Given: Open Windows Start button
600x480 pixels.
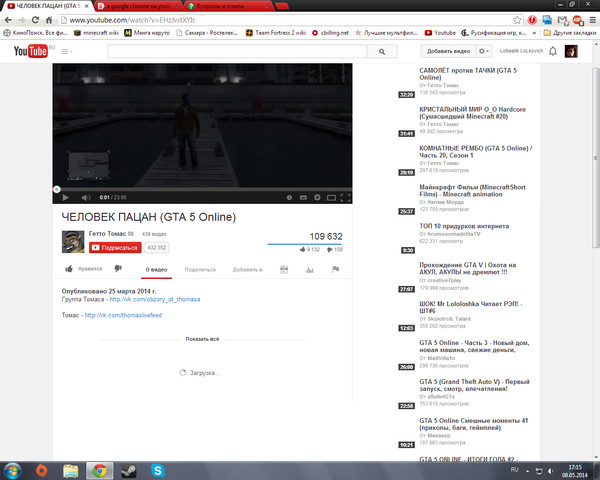Looking at the screenshot, I should click(11, 470).
